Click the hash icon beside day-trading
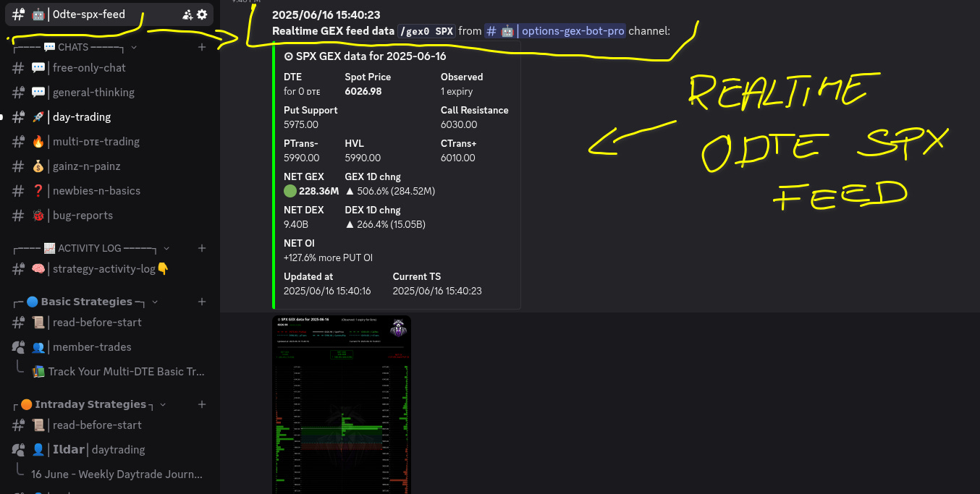 pos(19,117)
